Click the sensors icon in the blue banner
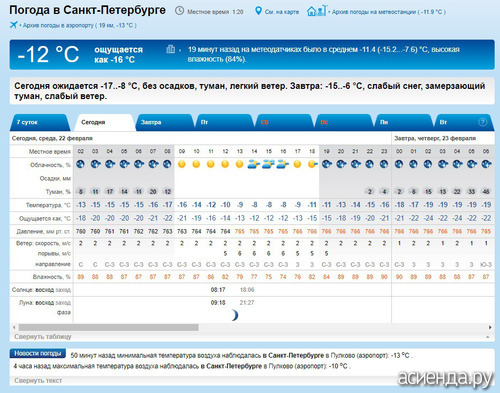500x393 pixels. pyautogui.click(x=170, y=49)
